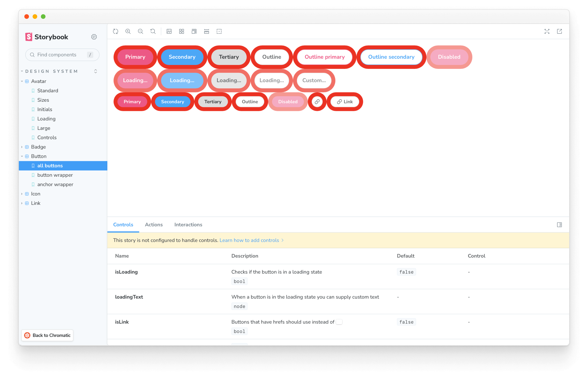Select the button wrapper story
This screenshot has width=588, height=378.
[x=55, y=175]
